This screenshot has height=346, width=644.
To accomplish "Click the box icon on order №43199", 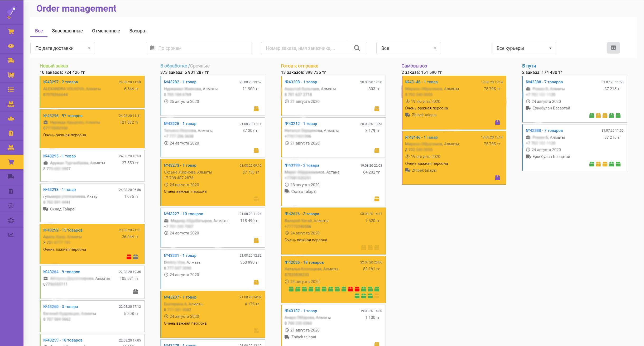I will (377, 199).
